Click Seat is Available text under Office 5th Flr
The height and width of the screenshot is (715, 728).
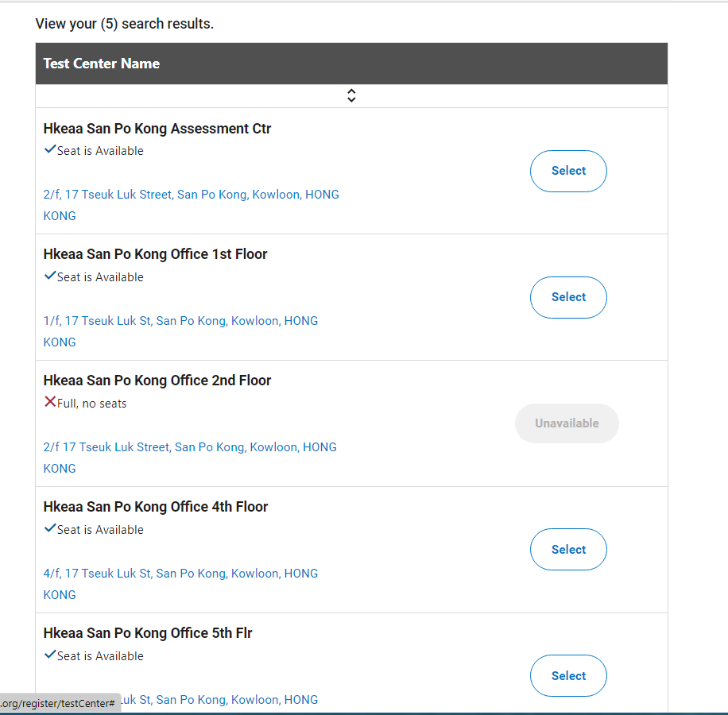[x=100, y=656]
